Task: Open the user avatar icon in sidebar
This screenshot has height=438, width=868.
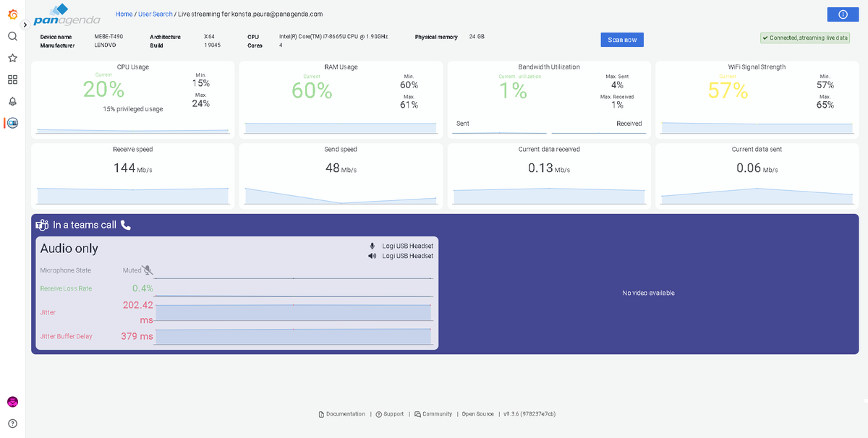Action: (12, 402)
